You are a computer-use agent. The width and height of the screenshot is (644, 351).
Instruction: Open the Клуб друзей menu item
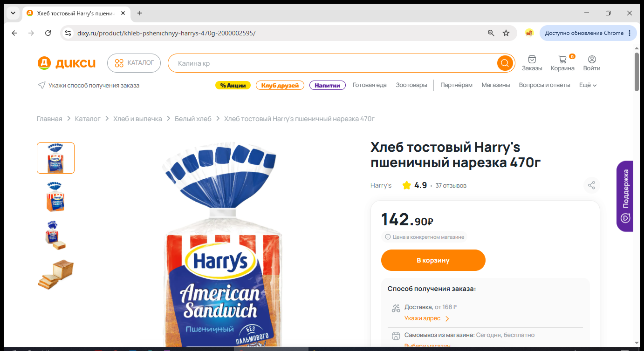(x=280, y=85)
